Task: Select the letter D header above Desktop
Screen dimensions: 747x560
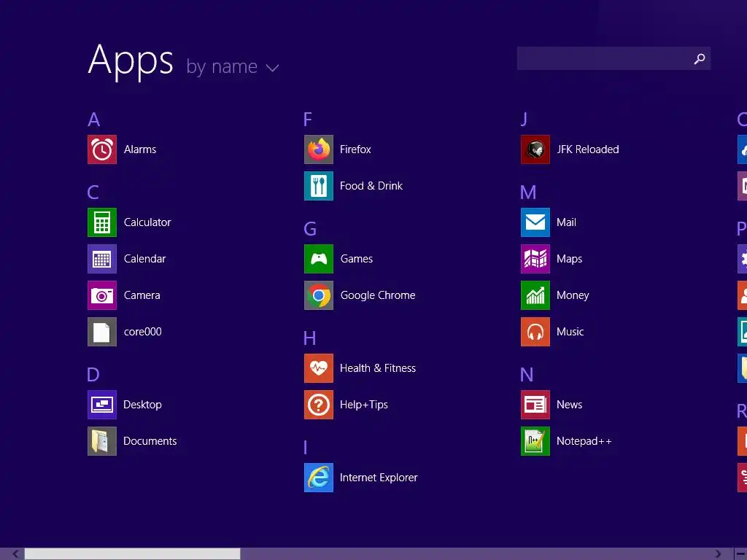Action: coord(93,375)
